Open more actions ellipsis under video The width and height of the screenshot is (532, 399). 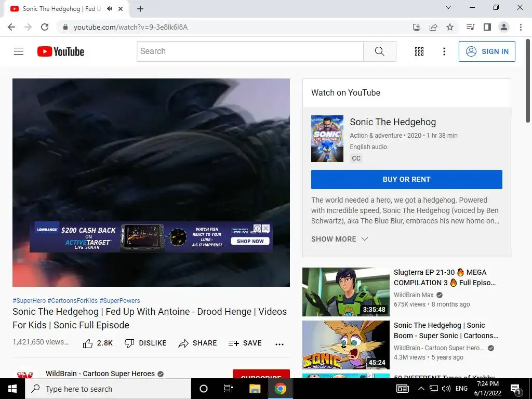pyautogui.click(x=280, y=344)
